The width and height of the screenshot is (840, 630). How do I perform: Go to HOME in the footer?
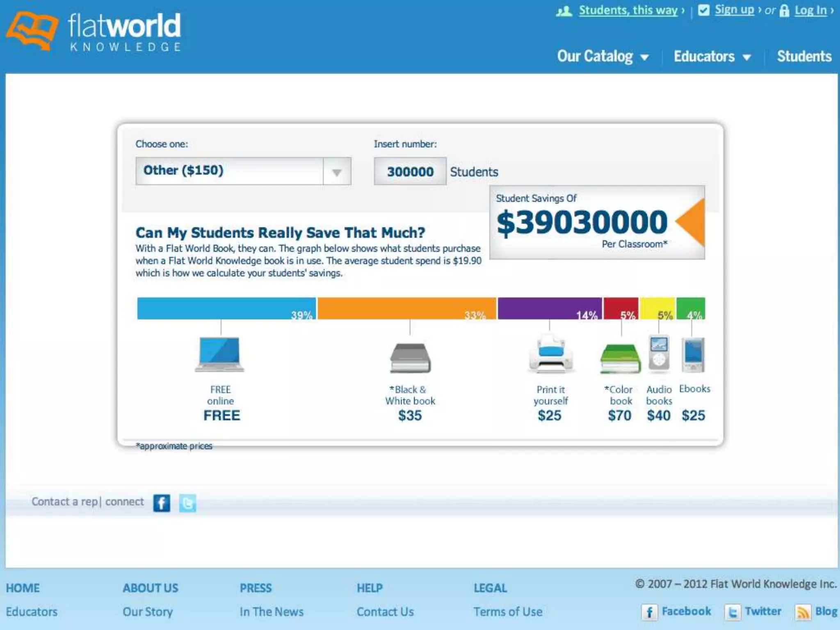[23, 588]
